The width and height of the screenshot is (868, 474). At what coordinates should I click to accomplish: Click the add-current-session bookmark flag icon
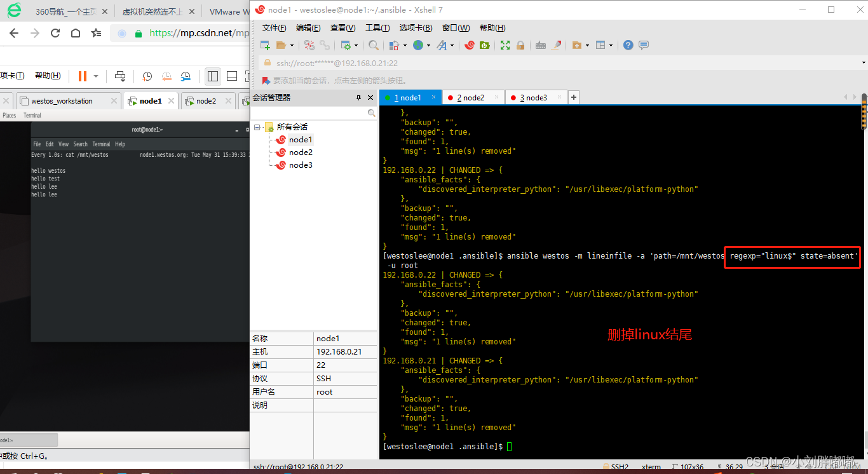[267, 80]
